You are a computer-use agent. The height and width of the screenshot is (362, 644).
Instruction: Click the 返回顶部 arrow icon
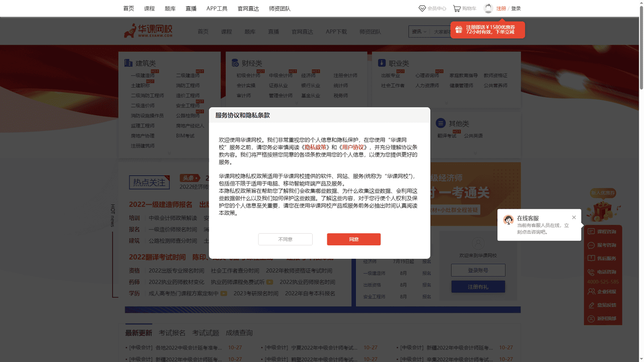tap(591, 319)
